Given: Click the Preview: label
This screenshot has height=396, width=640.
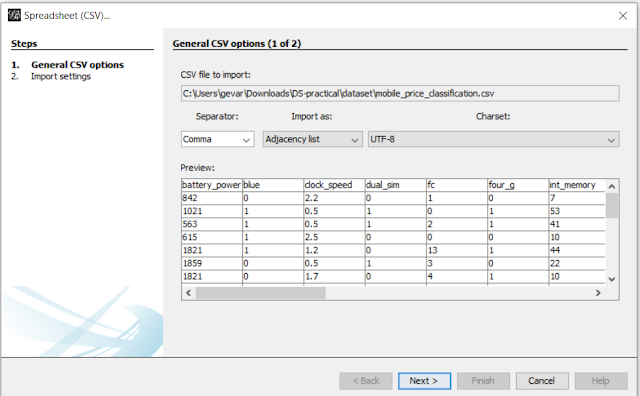Looking at the screenshot, I should [x=198, y=168].
